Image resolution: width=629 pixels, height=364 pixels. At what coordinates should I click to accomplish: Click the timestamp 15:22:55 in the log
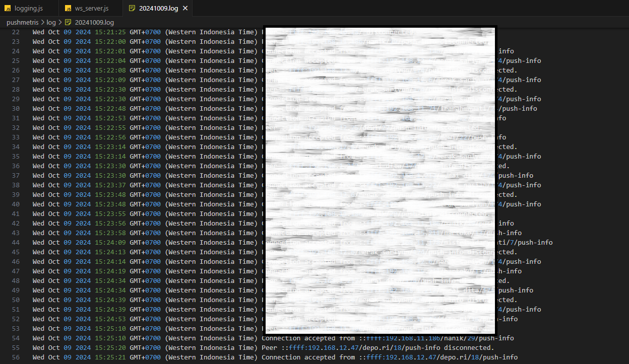110,128
